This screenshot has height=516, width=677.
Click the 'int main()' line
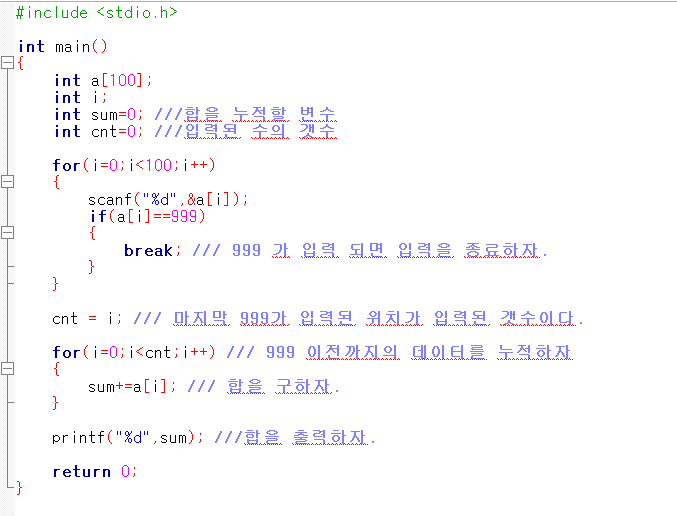pyautogui.click(x=62, y=46)
